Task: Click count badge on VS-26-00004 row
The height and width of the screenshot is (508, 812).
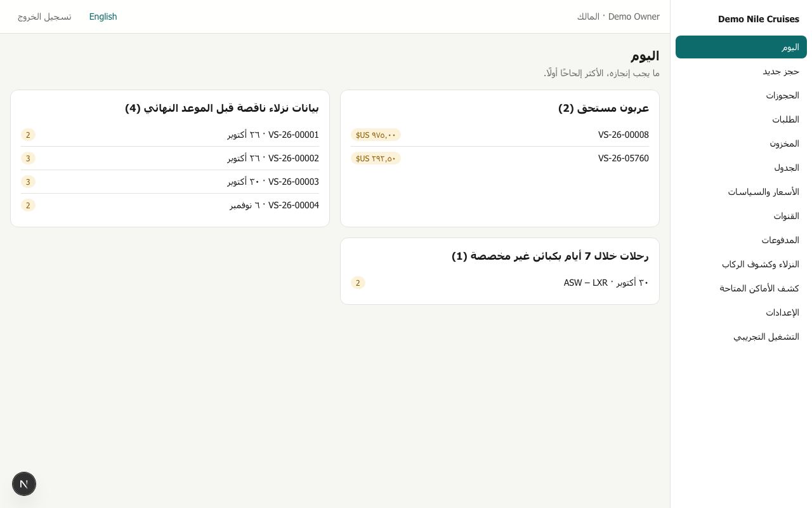Action: coord(28,205)
